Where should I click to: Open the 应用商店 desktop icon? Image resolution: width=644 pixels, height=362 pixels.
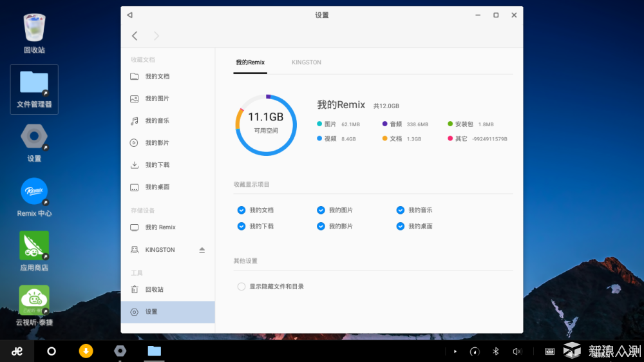34,246
